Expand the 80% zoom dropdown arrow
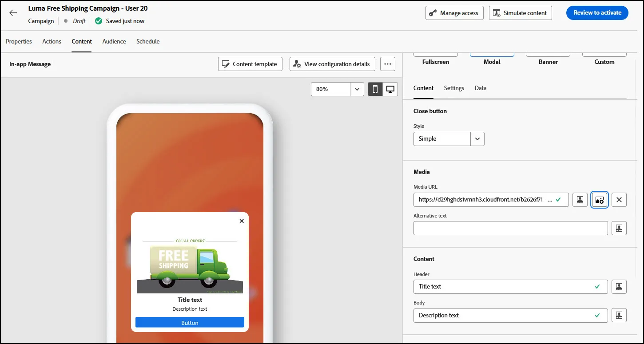Viewport: 644px width, 344px height. 357,89
